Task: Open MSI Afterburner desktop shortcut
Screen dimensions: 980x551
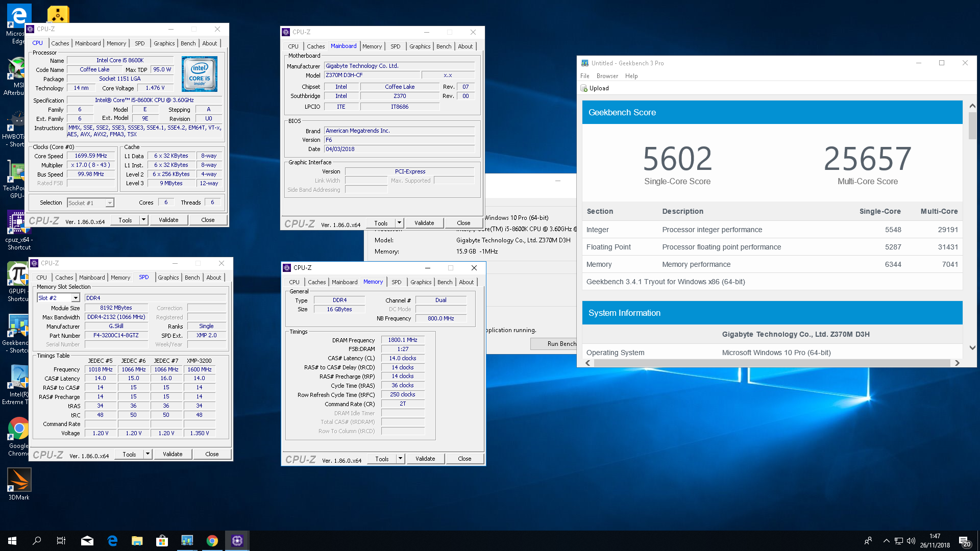Action: [15, 77]
